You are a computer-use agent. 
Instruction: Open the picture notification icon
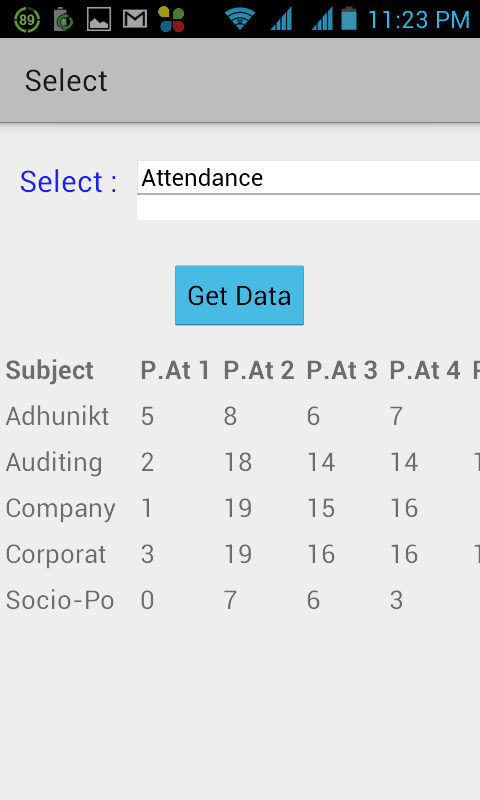point(99,19)
